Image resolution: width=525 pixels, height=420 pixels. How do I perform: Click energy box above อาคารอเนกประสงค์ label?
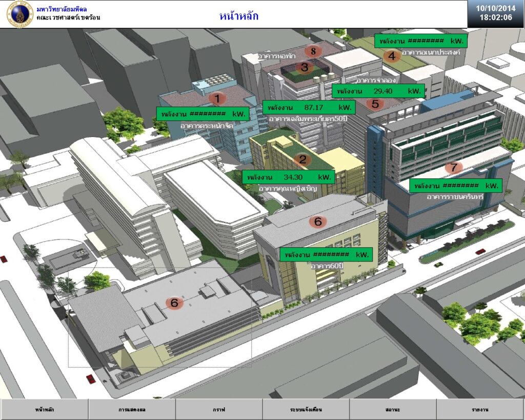coord(420,41)
